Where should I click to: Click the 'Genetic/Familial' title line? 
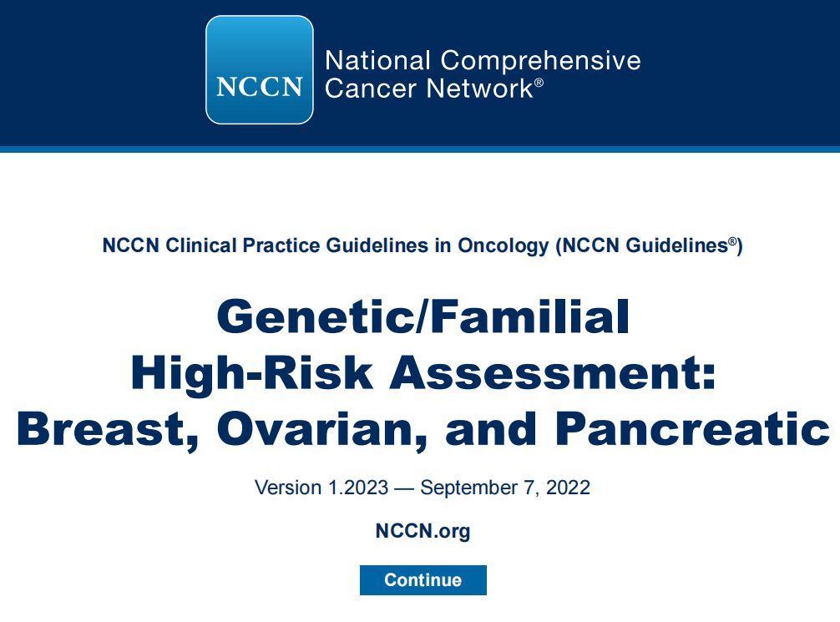coord(423,316)
